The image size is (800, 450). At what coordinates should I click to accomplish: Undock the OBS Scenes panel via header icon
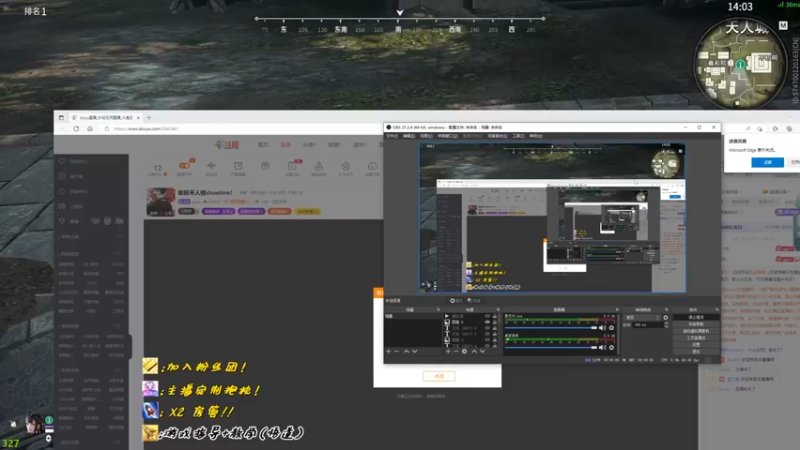pyautogui.click(x=438, y=310)
